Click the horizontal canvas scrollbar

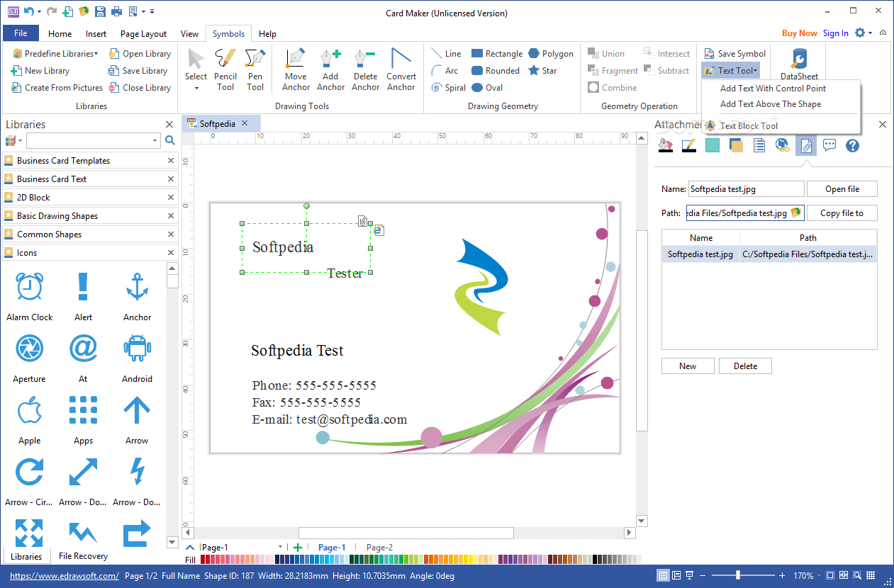click(406, 533)
